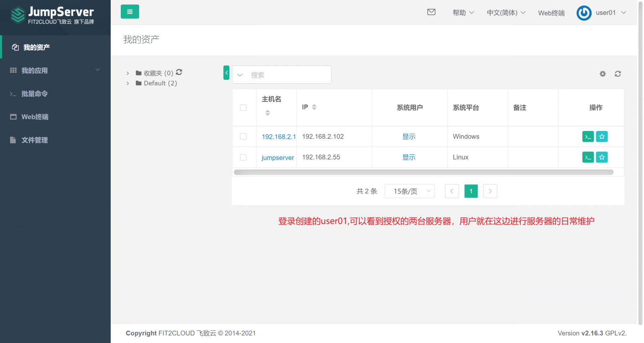Refresh the asset table

618,74
